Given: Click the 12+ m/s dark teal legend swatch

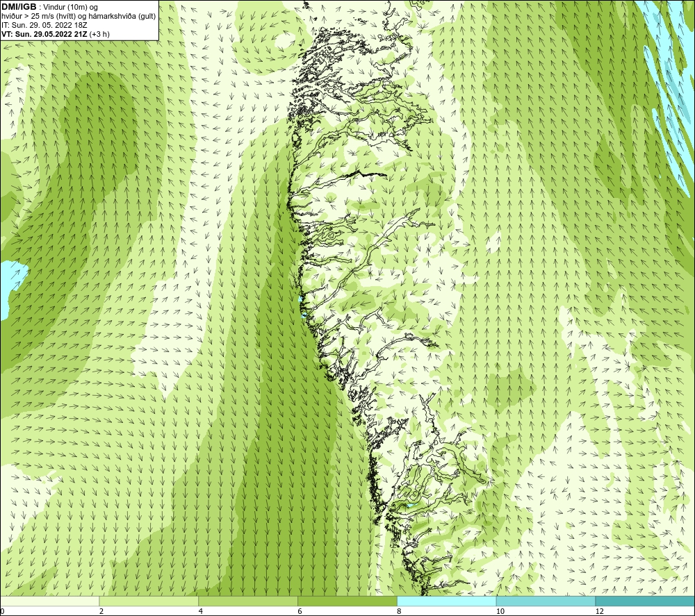Looking at the screenshot, I should [x=645, y=601].
